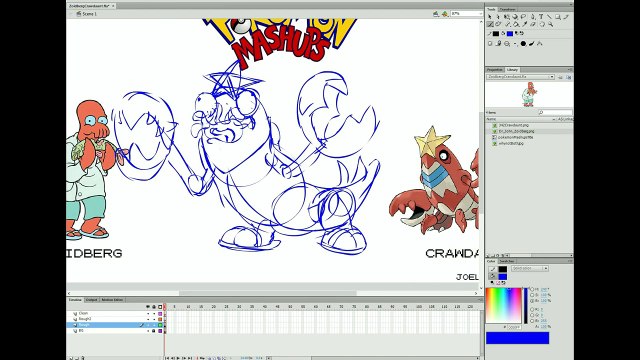
Task: Toggle the BG layer lock
Action: [x=154, y=331]
